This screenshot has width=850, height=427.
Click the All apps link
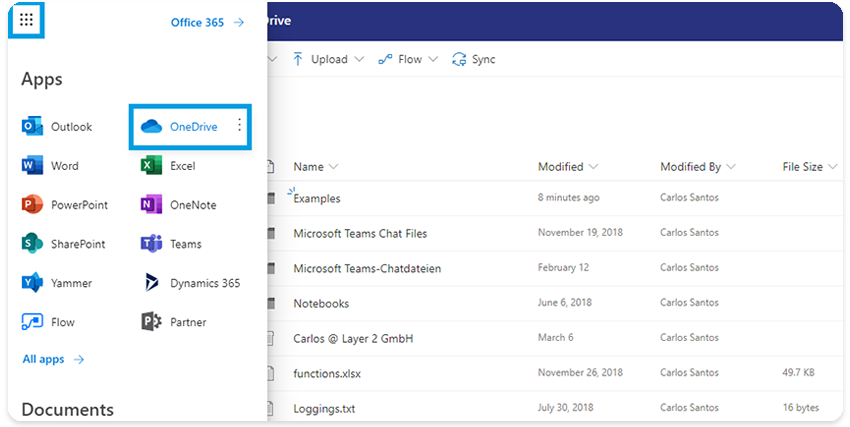(x=53, y=359)
